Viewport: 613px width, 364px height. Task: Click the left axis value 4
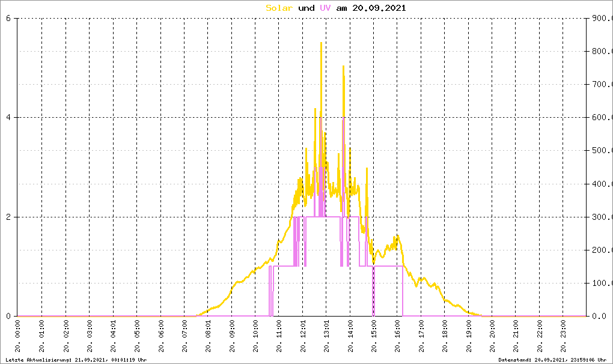click(x=8, y=117)
